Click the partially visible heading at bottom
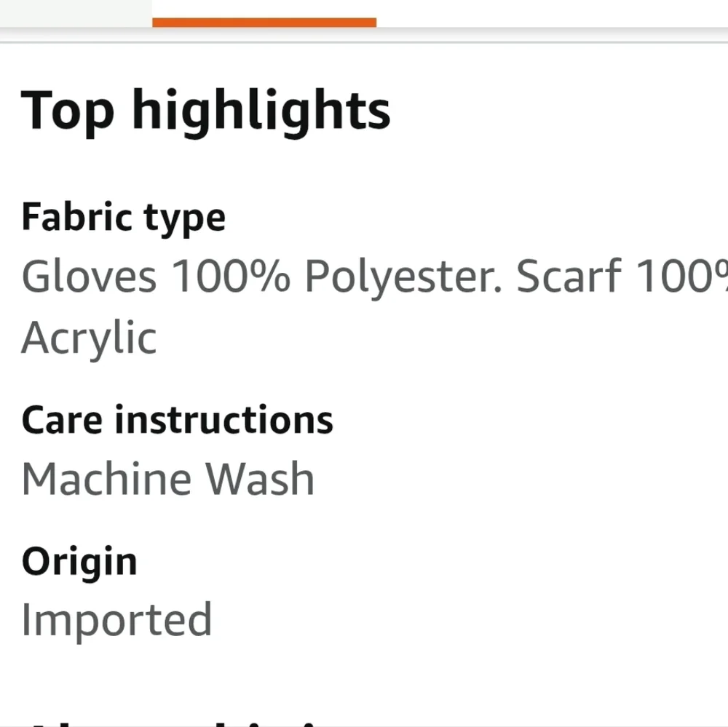This screenshot has height=727, width=728. (175, 722)
